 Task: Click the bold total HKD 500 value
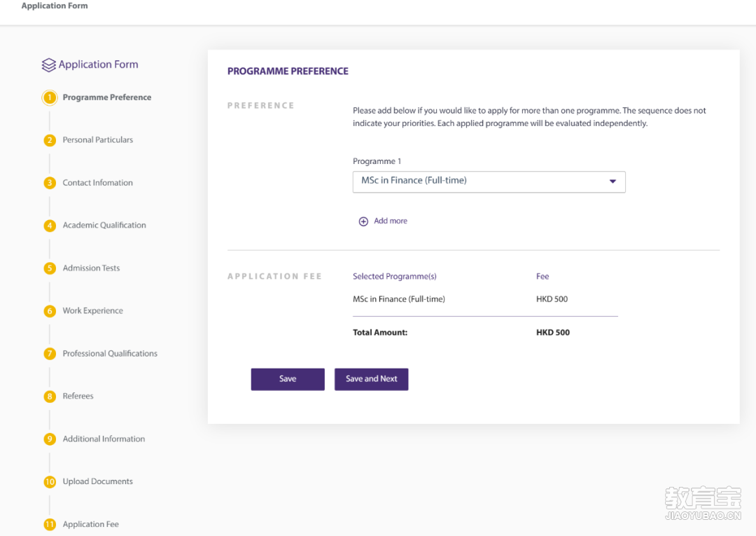[x=553, y=332]
